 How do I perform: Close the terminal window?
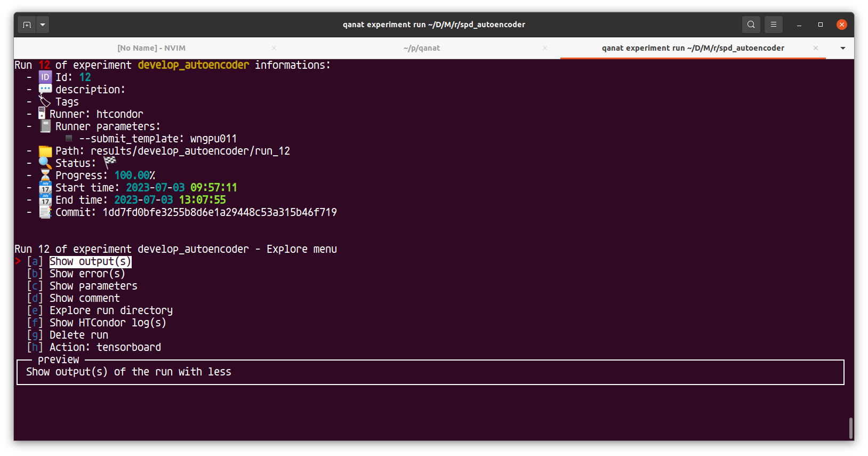[842, 25]
